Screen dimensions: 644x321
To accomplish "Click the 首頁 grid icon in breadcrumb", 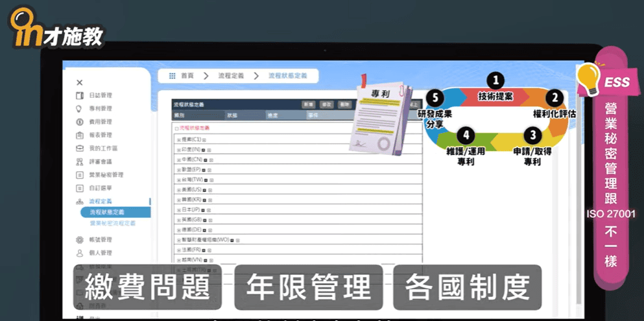I will pos(172,76).
